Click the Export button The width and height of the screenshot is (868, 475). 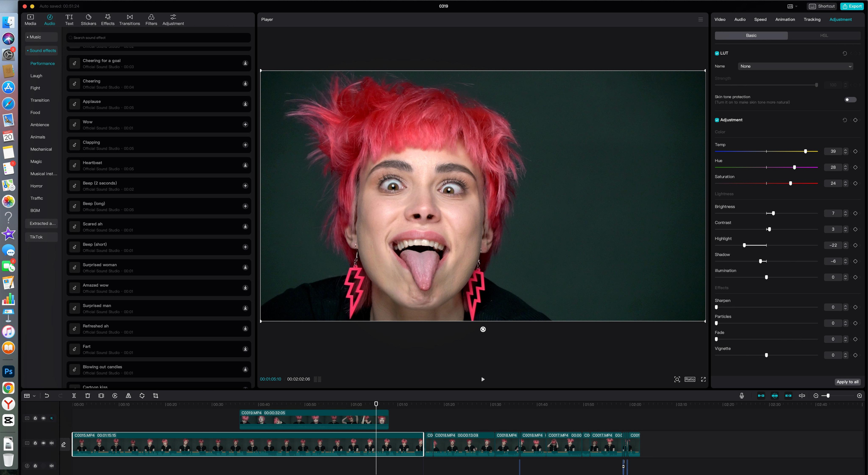coord(852,6)
